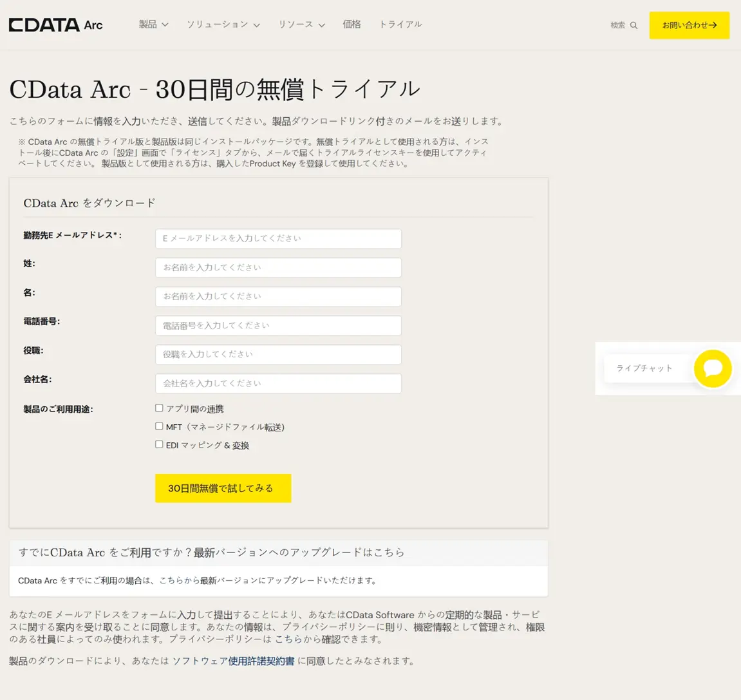This screenshot has width=741, height=700.
Task: Focus the 名 input field
Action: click(x=278, y=297)
